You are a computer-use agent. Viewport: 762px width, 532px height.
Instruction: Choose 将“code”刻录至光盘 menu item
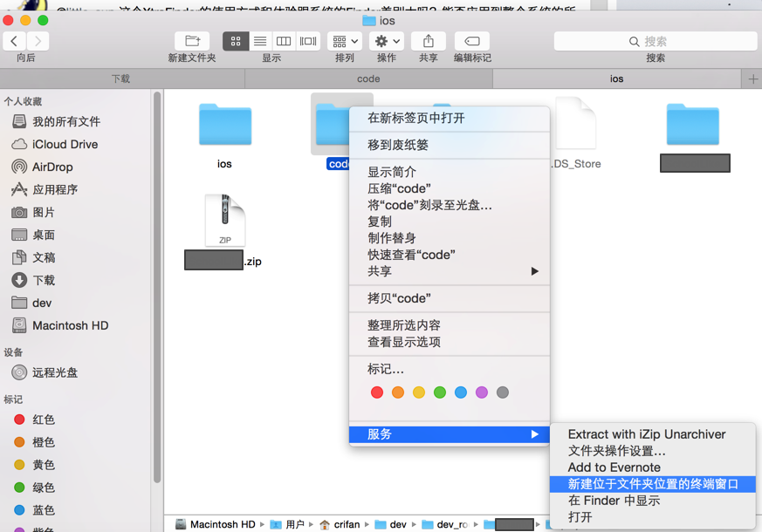(x=449, y=205)
